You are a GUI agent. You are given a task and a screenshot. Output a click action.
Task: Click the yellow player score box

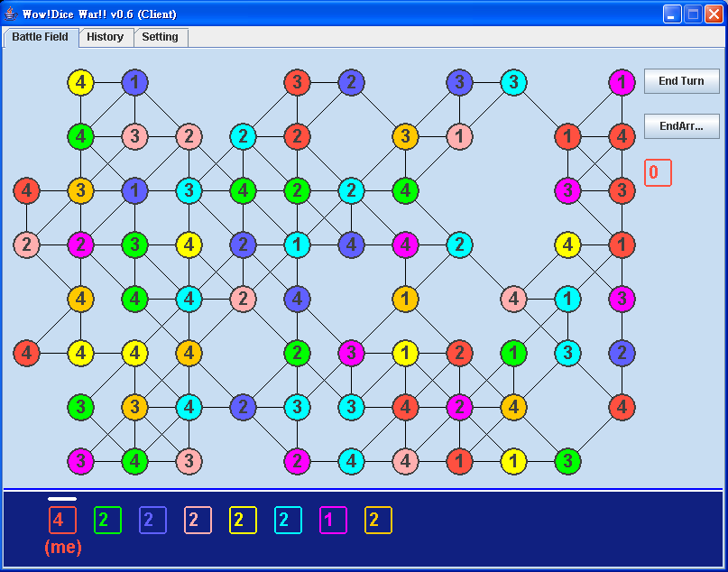243,520
